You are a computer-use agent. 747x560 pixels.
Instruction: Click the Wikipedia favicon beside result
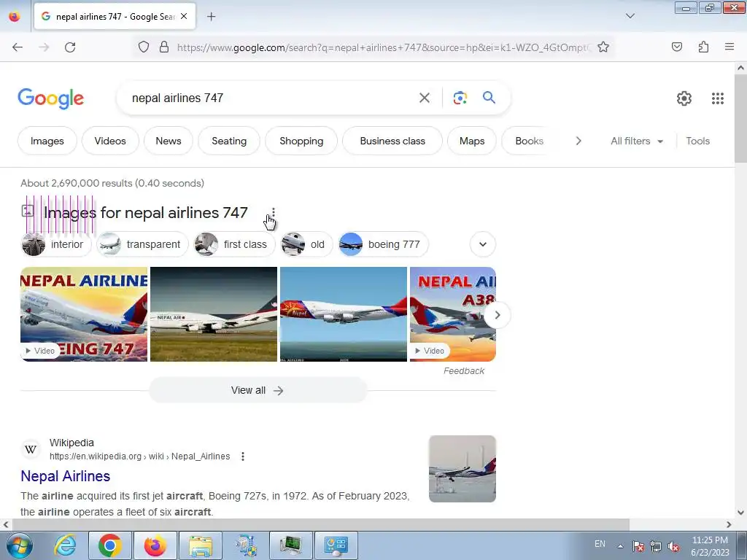31,449
